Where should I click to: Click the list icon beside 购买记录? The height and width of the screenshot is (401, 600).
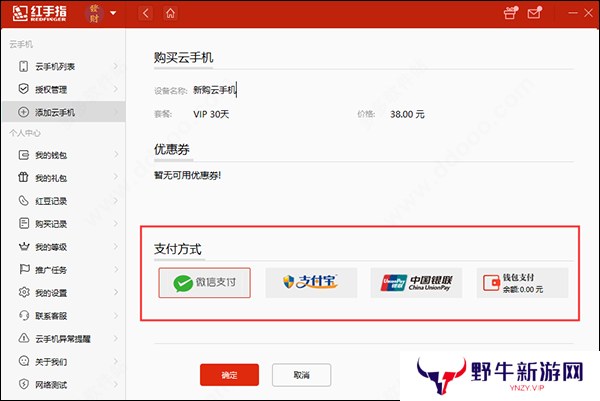pyautogui.click(x=24, y=223)
